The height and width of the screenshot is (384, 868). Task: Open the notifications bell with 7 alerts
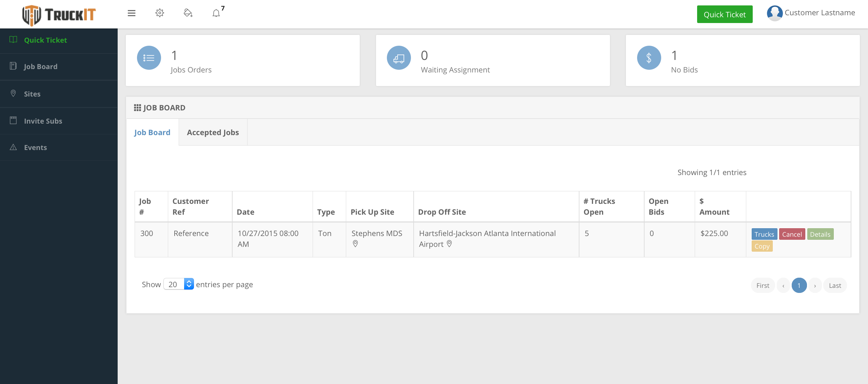(216, 13)
